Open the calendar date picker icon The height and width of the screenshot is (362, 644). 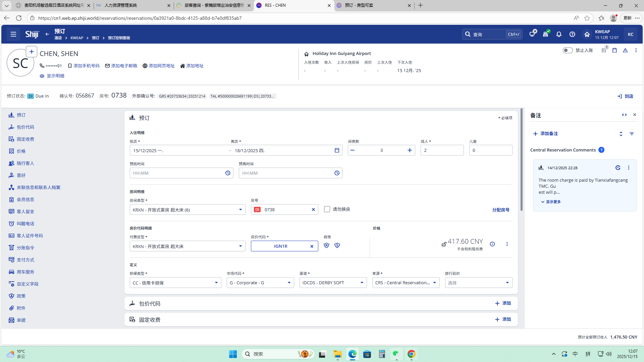337,150
